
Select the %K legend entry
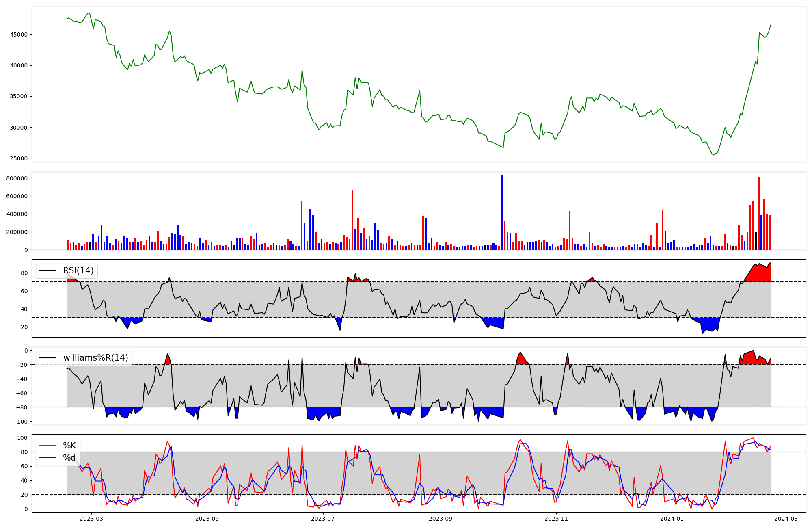69,446
